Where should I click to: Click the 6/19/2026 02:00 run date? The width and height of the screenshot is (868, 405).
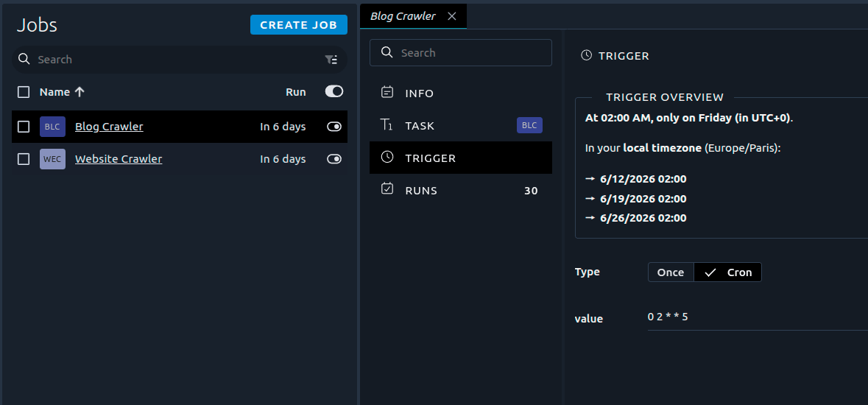pyautogui.click(x=643, y=199)
